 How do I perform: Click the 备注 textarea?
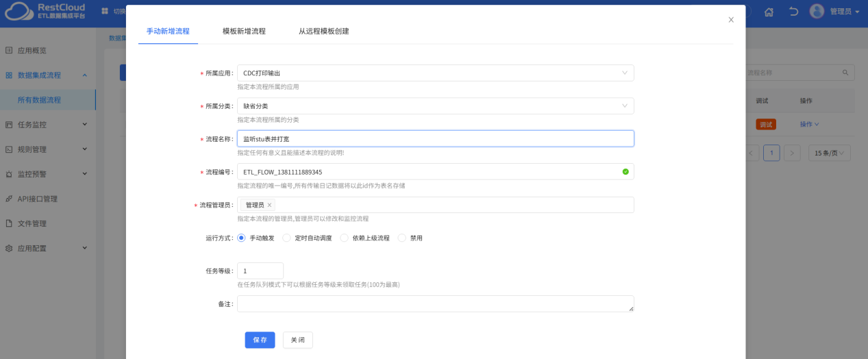pyautogui.click(x=435, y=304)
